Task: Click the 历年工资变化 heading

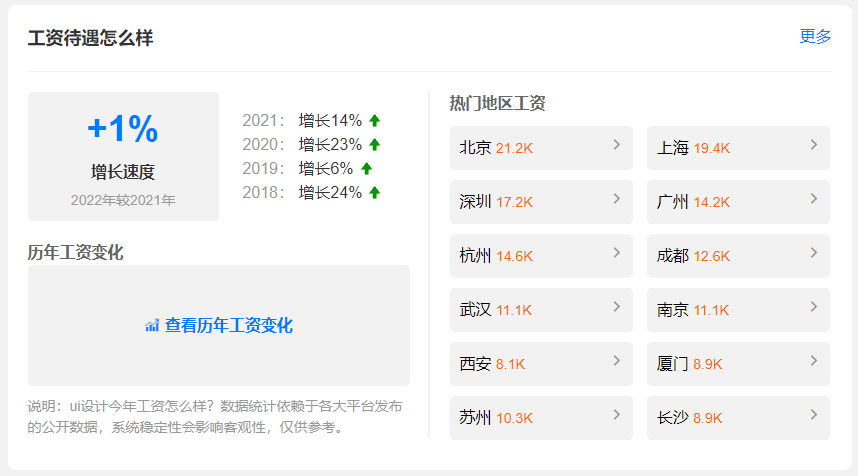Action: tap(76, 252)
